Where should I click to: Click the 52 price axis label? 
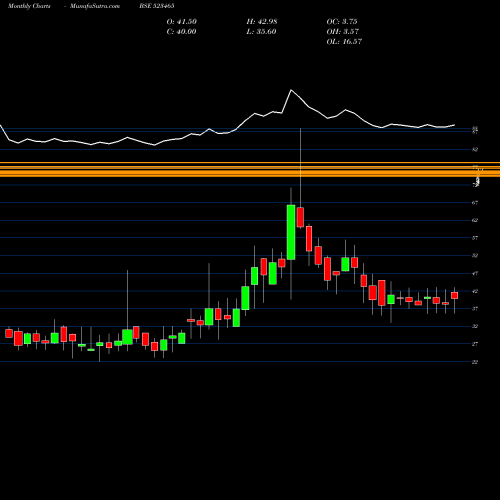tap(475, 256)
